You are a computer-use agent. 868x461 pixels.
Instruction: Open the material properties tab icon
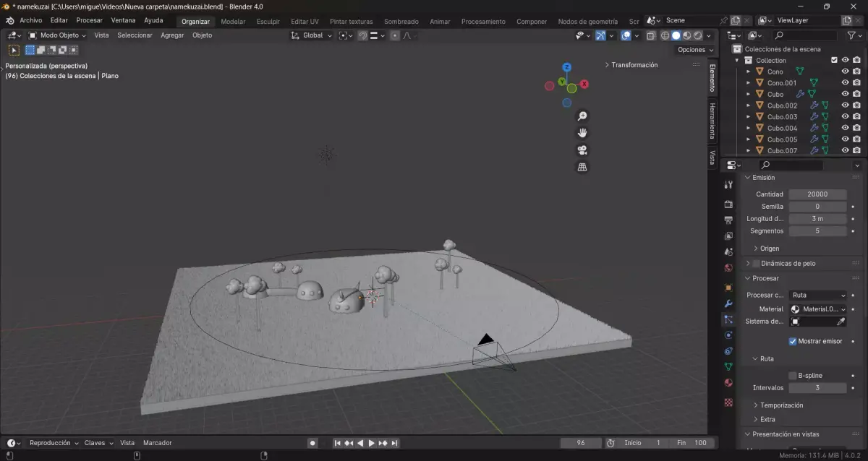click(728, 383)
